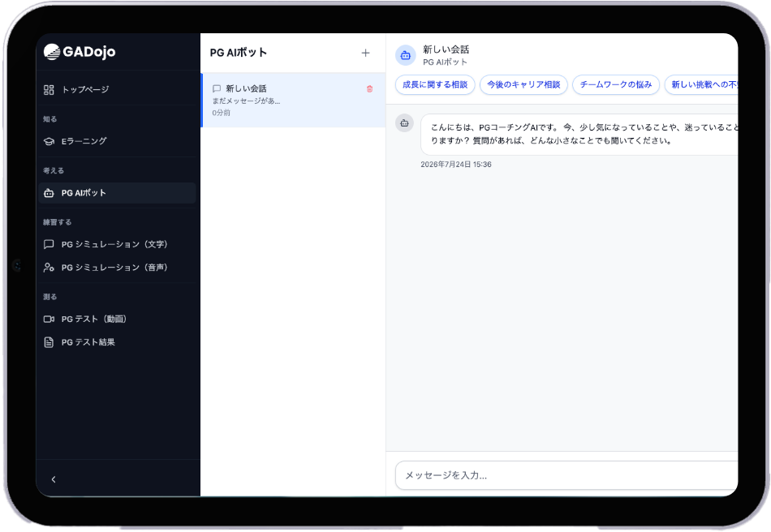Viewport: 771px width, 532px height.
Task: Click the 知る section label
Action: [x=50, y=119]
